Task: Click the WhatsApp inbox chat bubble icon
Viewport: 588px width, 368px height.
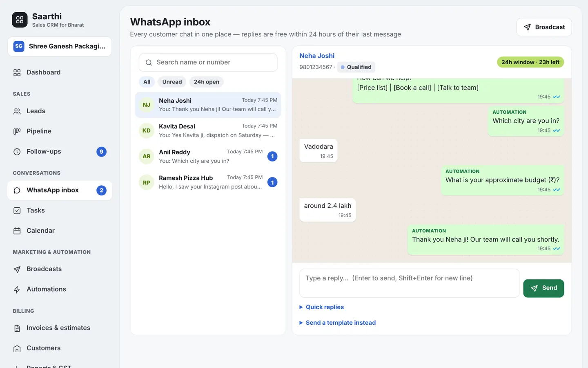Action: click(17, 191)
